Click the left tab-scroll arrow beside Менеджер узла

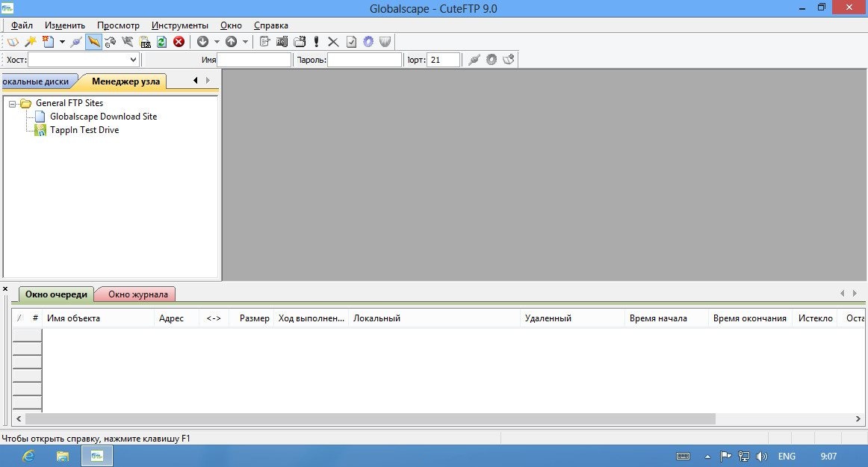196,81
